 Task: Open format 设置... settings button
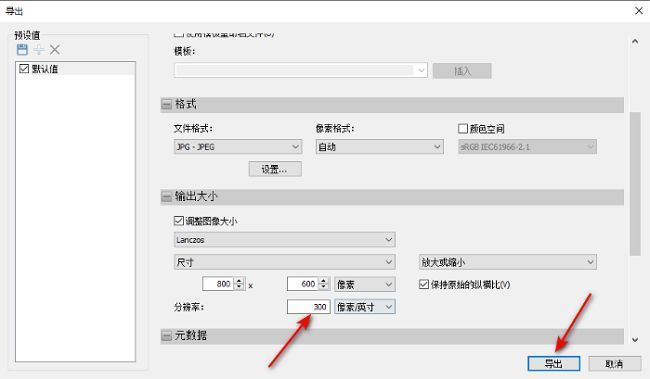click(x=275, y=169)
